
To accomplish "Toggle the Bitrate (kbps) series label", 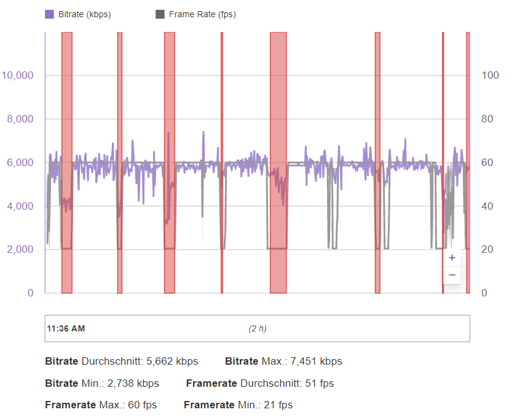I will pyautogui.click(x=84, y=14).
